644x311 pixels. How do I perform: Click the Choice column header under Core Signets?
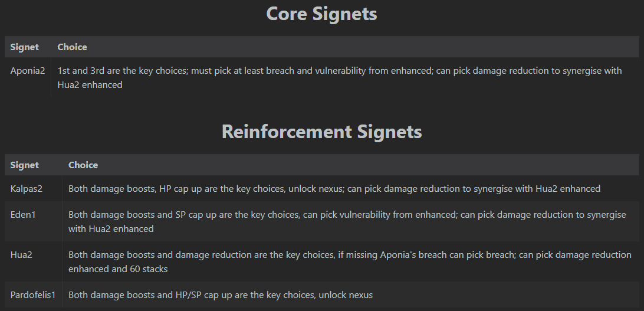click(x=72, y=47)
